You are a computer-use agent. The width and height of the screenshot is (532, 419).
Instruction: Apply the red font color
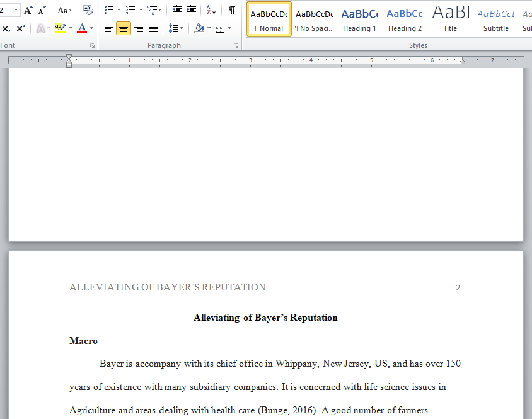click(x=82, y=28)
